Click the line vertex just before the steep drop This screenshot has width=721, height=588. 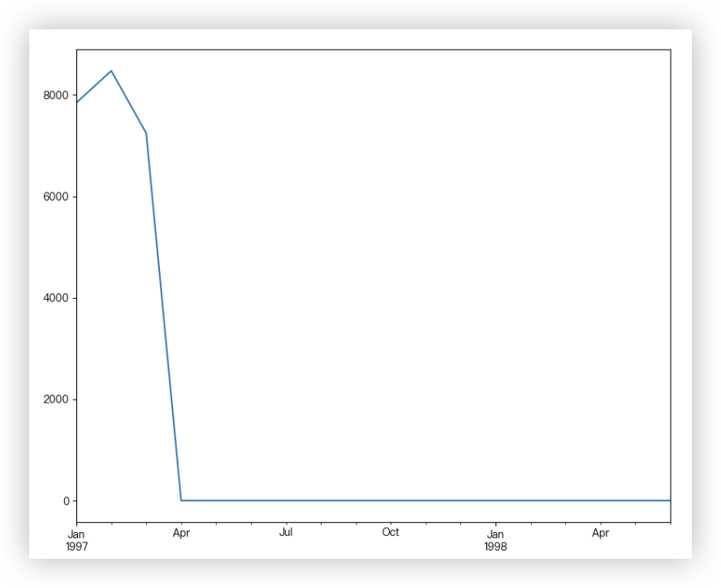coord(146,133)
